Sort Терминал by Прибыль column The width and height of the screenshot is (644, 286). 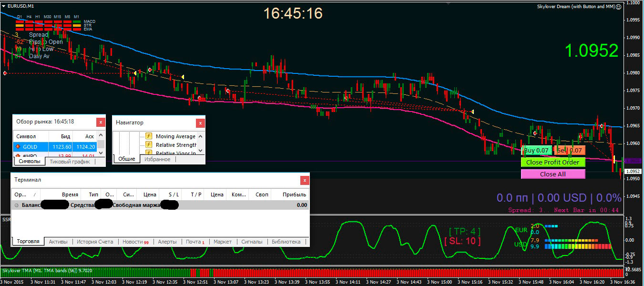point(290,194)
